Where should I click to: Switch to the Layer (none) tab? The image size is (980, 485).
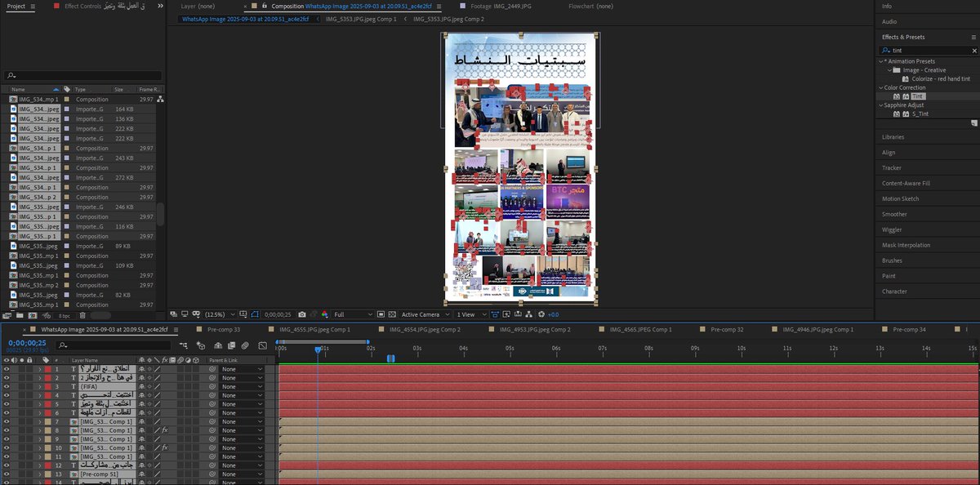click(199, 6)
